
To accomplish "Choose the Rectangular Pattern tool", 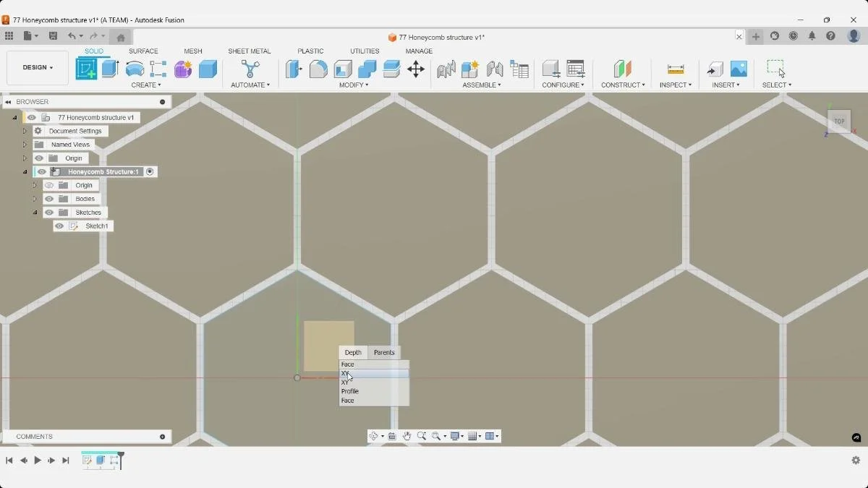I will click(158, 69).
